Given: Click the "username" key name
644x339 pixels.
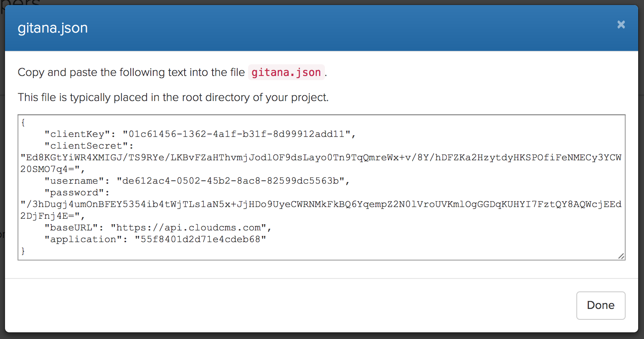Looking at the screenshot, I should tap(74, 181).
